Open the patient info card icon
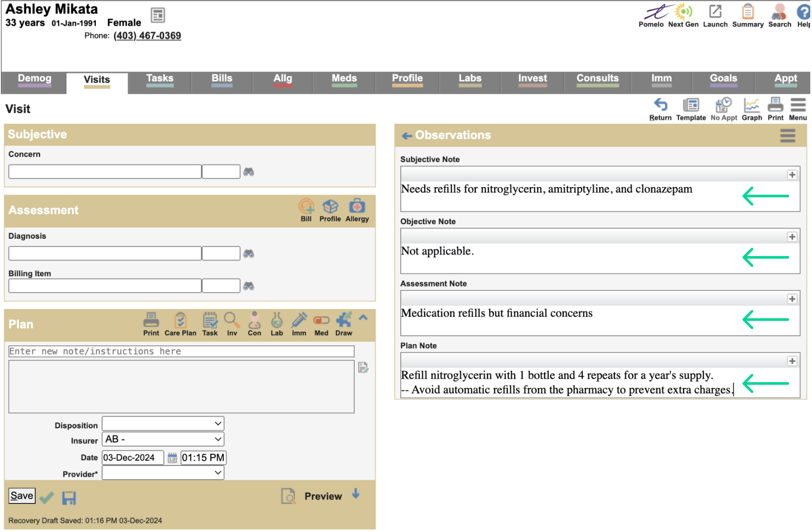This screenshot has height=532, width=812. coord(158,15)
